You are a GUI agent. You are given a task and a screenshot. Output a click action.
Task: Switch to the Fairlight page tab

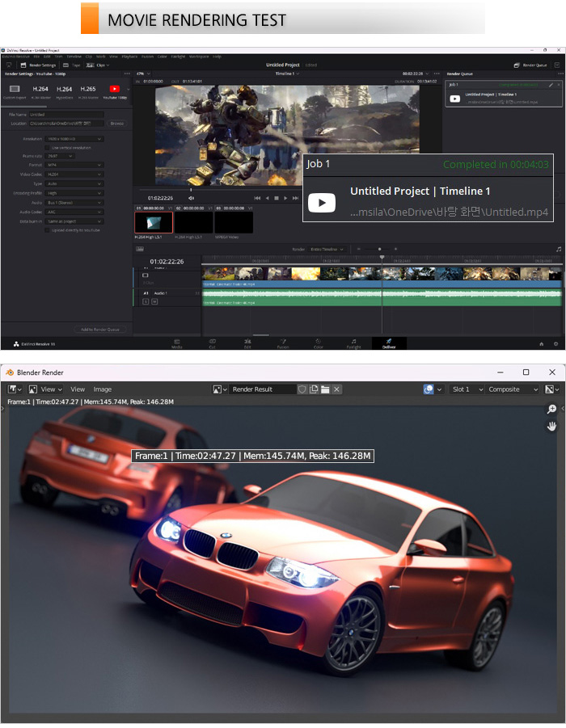[353, 343]
